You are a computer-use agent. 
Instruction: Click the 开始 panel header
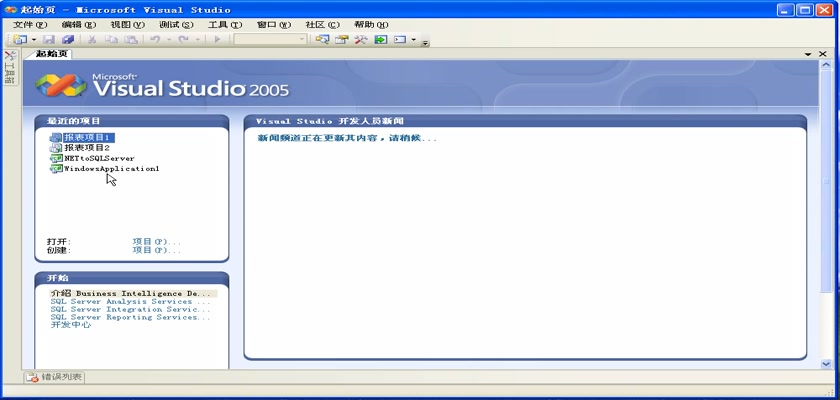pyautogui.click(x=132, y=278)
